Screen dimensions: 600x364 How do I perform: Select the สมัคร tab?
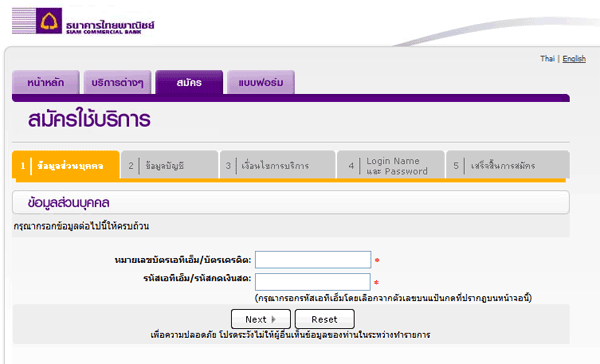tap(189, 82)
